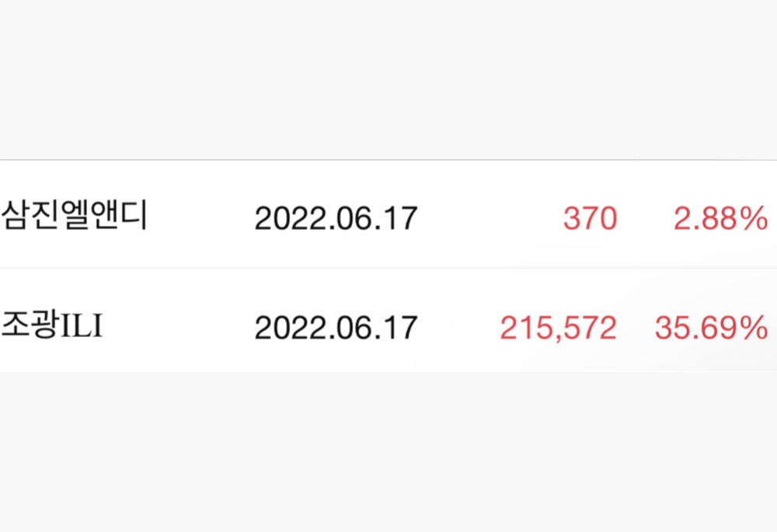Click the date in the 조광ILI row
This screenshot has width=777, height=532.
[336, 329]
